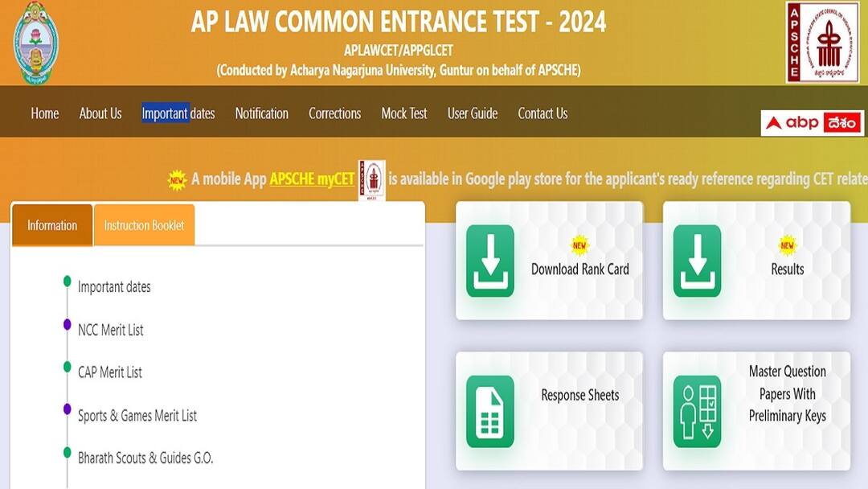Click the Contact Us menu item
Viewport: 868px width, 489px height.
[x=542, y=113]
